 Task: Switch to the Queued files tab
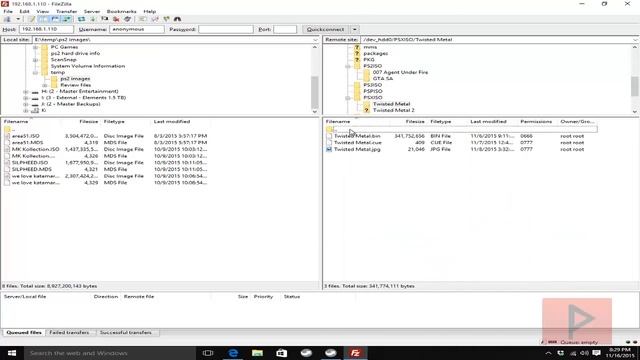click(x=24, y=333)
